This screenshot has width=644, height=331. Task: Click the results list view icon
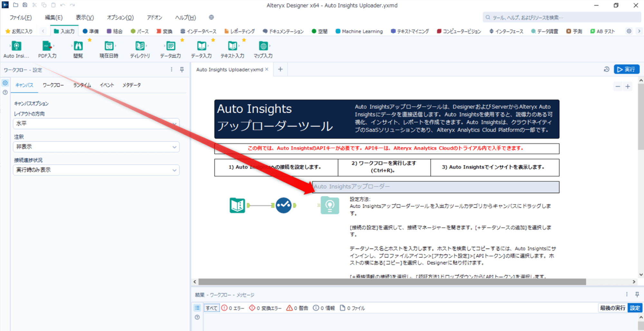[x=197, y=308]
